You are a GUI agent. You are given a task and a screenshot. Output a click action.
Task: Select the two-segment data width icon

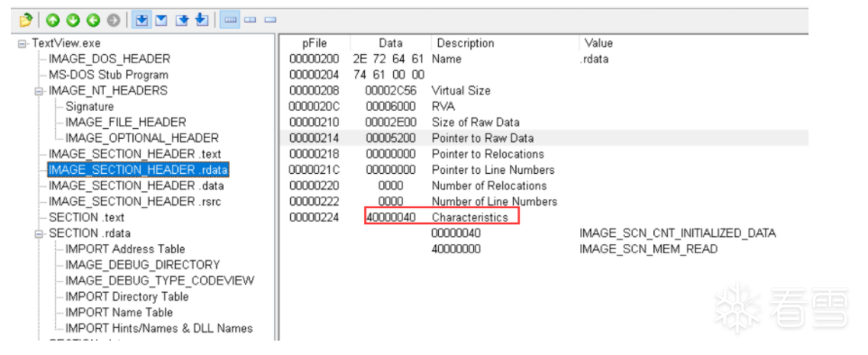pos(251,21)
